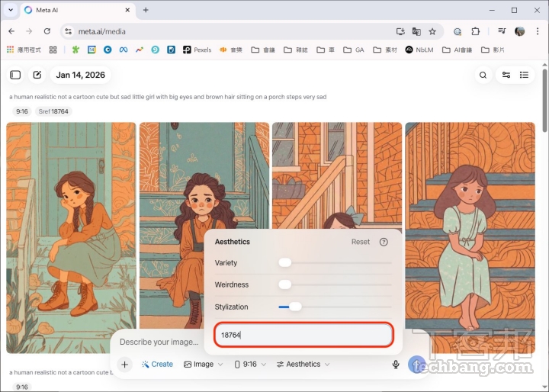Open the filter settings sliders icon
549x392 pixels.
tap(505, 75)
